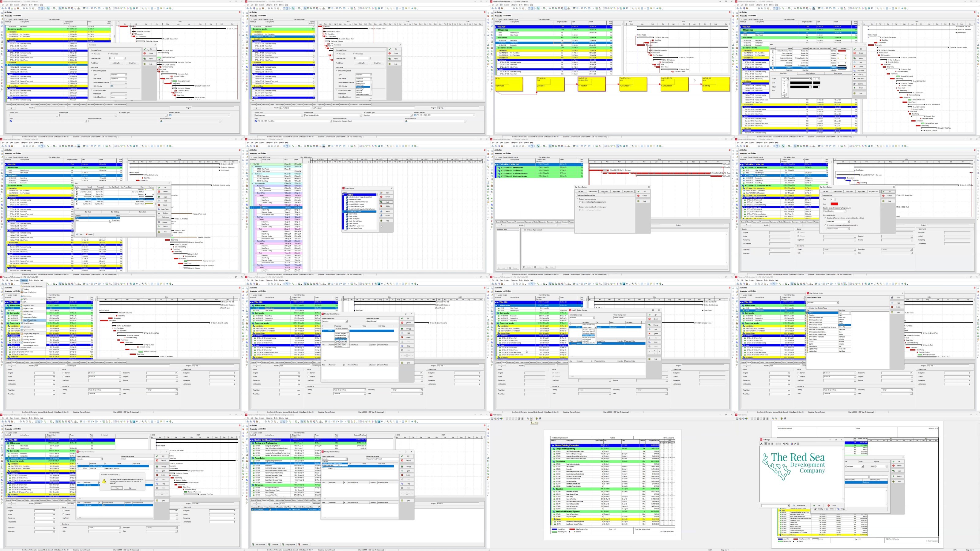
Task: Click the 'Add Variable' button
Action: click(800, 505)
